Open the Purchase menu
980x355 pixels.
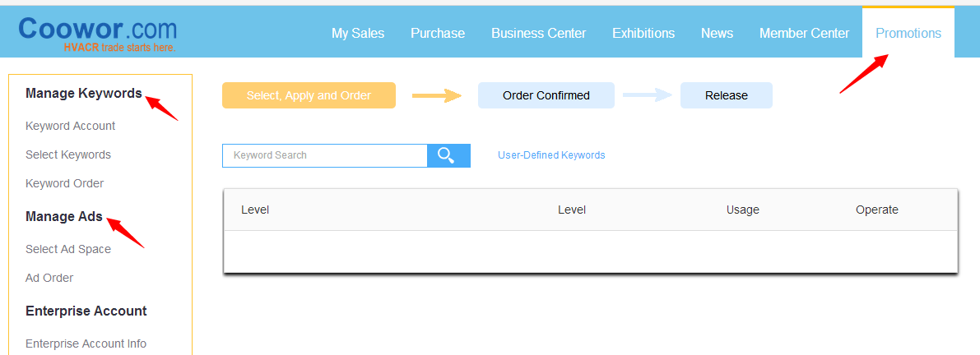[438, 33]
